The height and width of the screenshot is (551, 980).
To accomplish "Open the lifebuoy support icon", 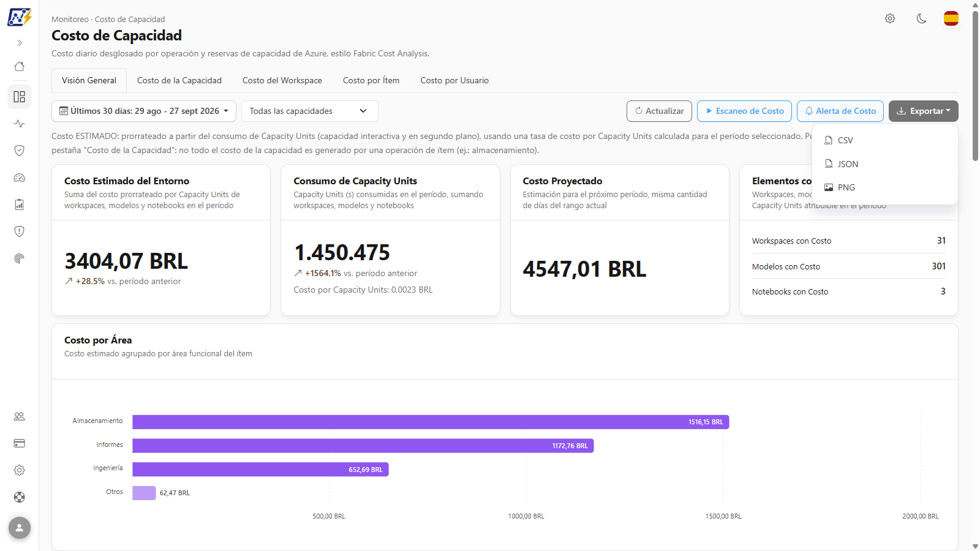I will point(20,497).
